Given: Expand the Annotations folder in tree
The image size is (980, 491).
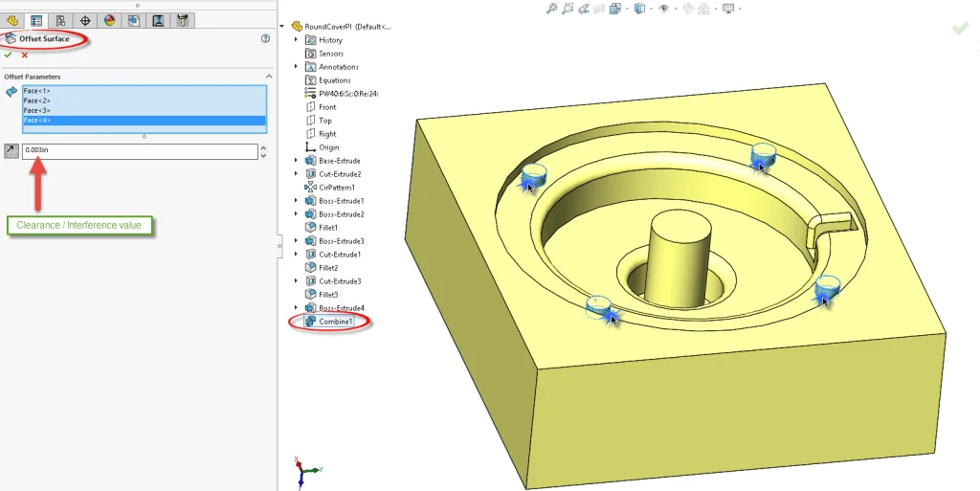Looking at the screenshot, I should (296, 67).
